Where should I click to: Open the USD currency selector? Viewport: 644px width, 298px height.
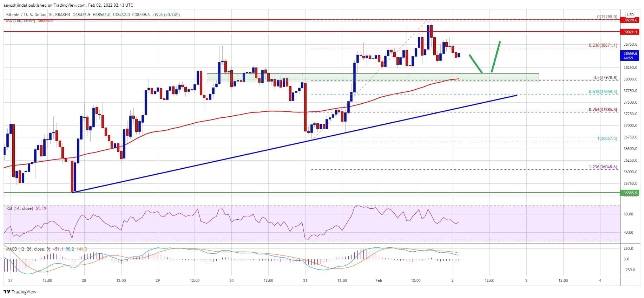(630, 15)
